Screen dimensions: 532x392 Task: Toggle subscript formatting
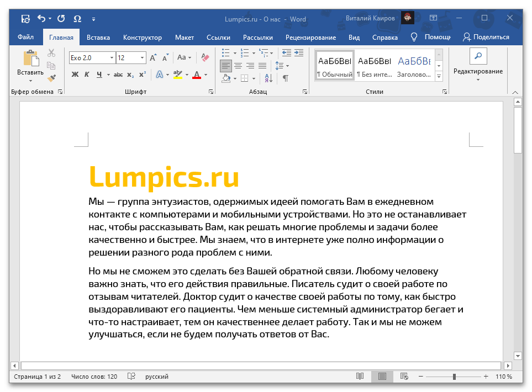pos(130,75)
